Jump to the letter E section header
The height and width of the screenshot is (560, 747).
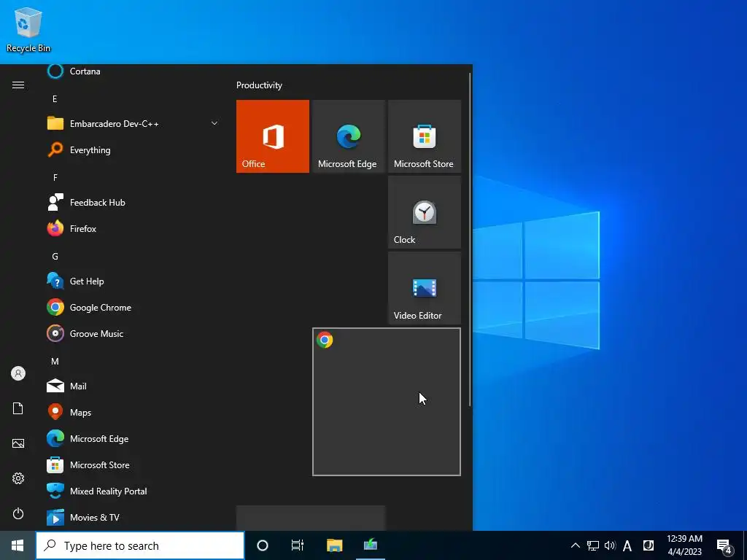click(55, 99)
